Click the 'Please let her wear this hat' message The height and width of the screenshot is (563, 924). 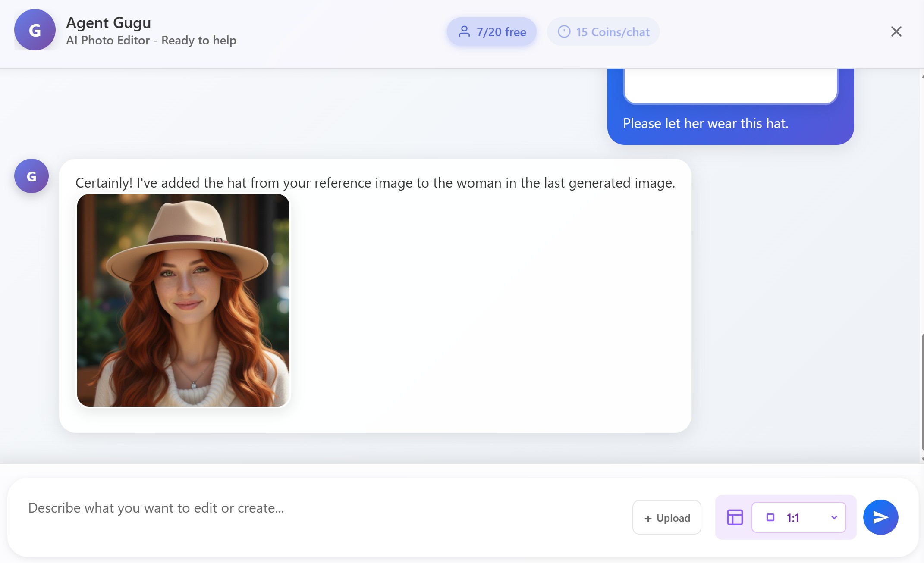click(x=705, y=124)
